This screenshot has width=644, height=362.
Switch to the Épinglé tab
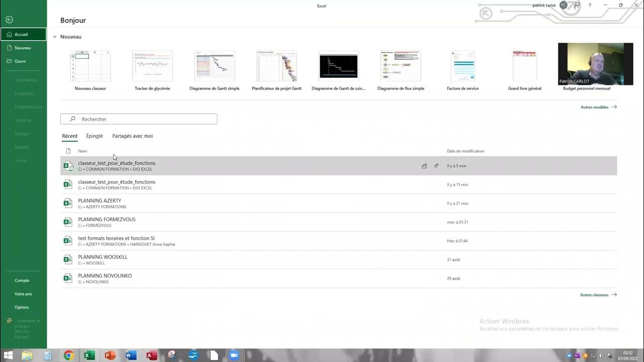(95, 136)
